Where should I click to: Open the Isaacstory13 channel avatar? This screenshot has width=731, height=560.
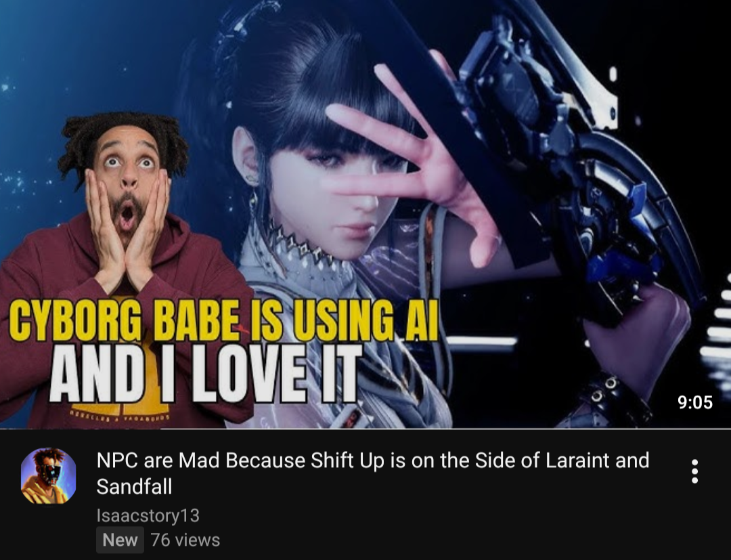pos(49,475)
